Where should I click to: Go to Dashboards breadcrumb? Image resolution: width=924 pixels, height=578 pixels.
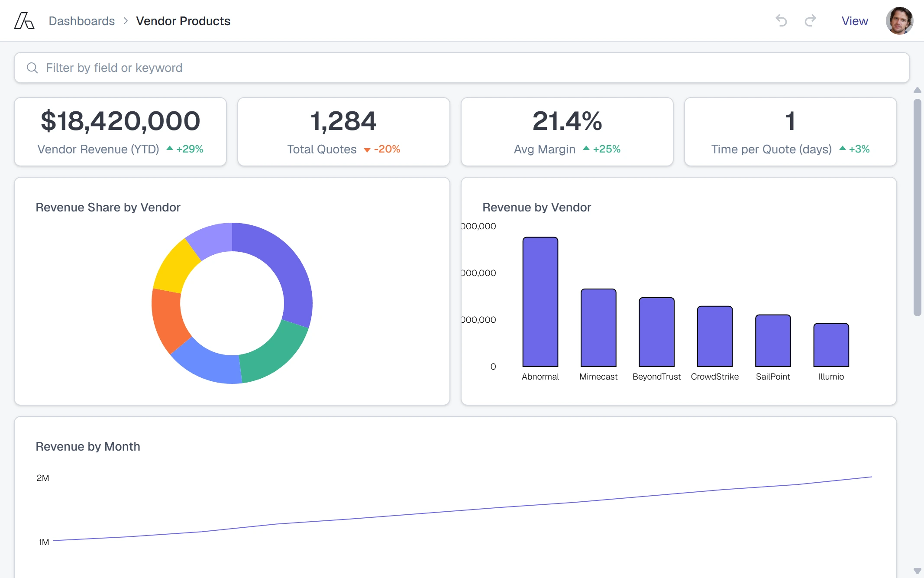pyautogui.click(x=81, y=21)
